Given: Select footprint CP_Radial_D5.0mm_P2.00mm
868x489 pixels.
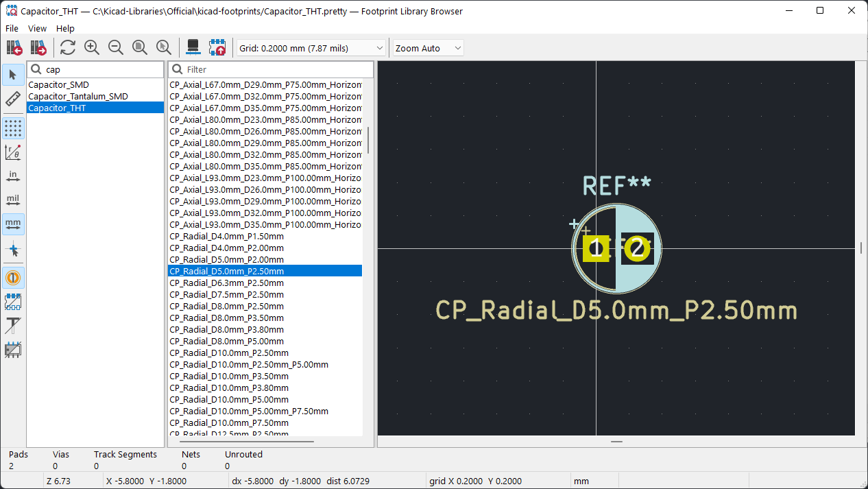Looking at the screenshot, I should tap(265, 260).
